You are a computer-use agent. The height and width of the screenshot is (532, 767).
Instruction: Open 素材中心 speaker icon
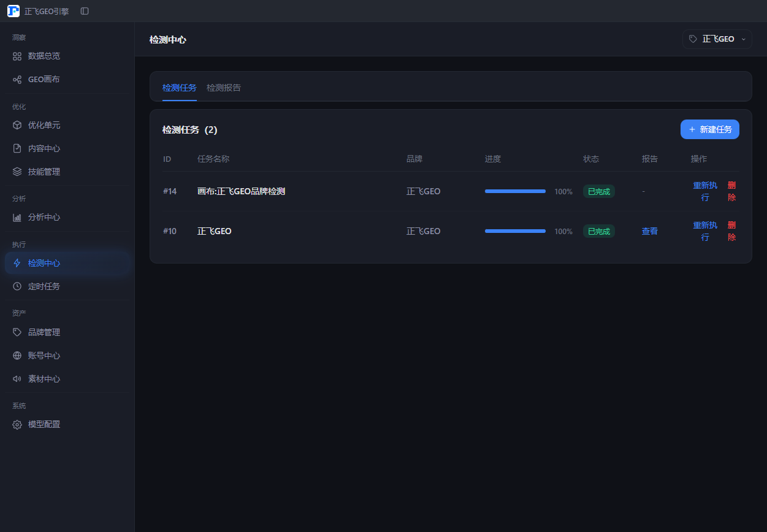[17, 379]
